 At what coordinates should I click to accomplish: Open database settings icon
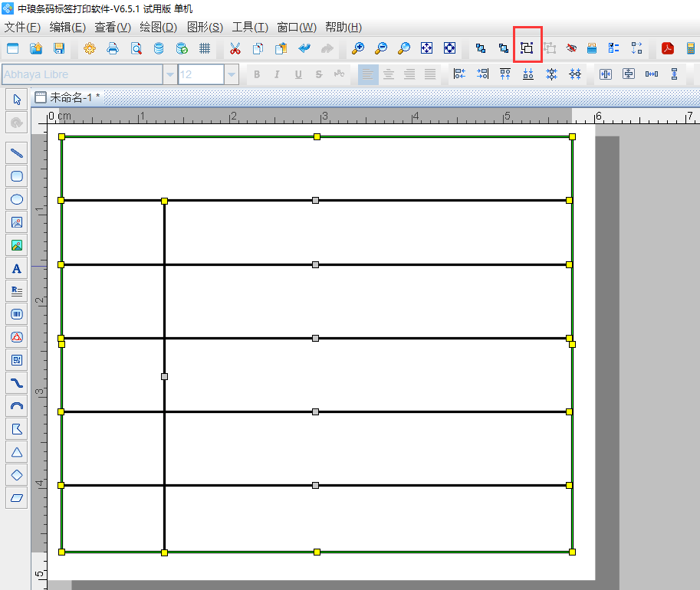[x=159, y=48]
